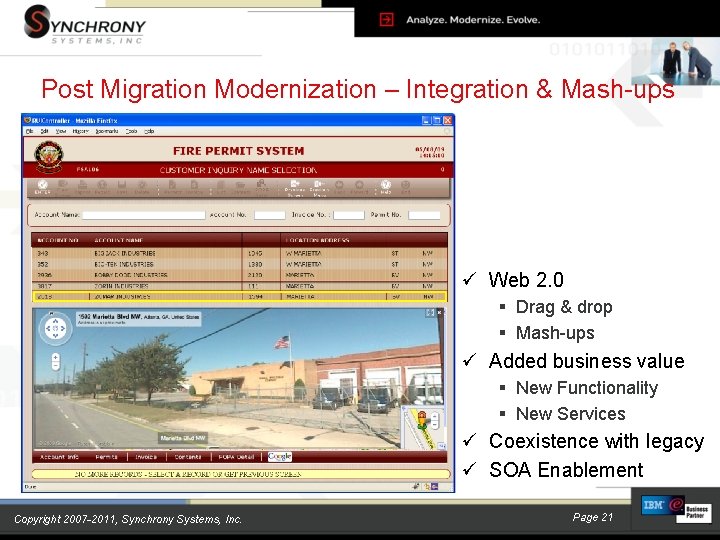Click into the Permit No. input field
This screenshot has height=540, width=720.
pyautogui.click(x=424, y=215)
